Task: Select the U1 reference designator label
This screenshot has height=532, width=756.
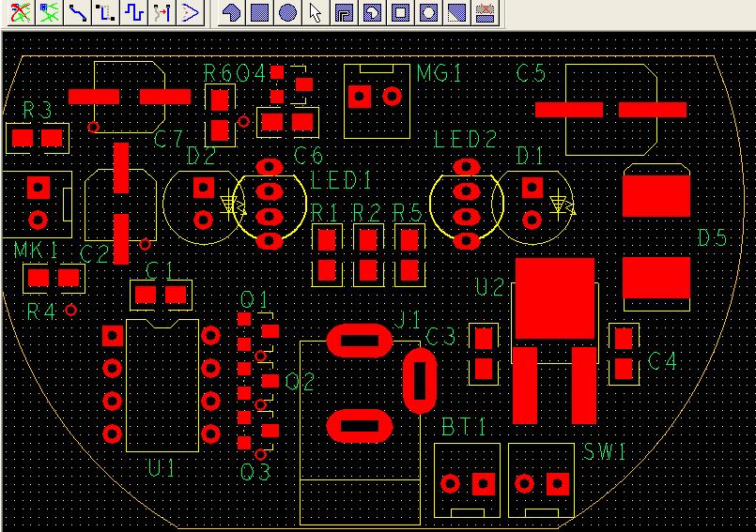Action: [x=161, y=468]
